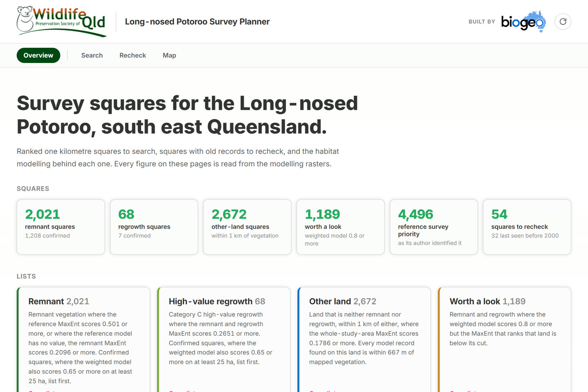Click the LISTS section heading
This screenshot has width=588, height=392.
pyautogui.click(x=26, y=276)
